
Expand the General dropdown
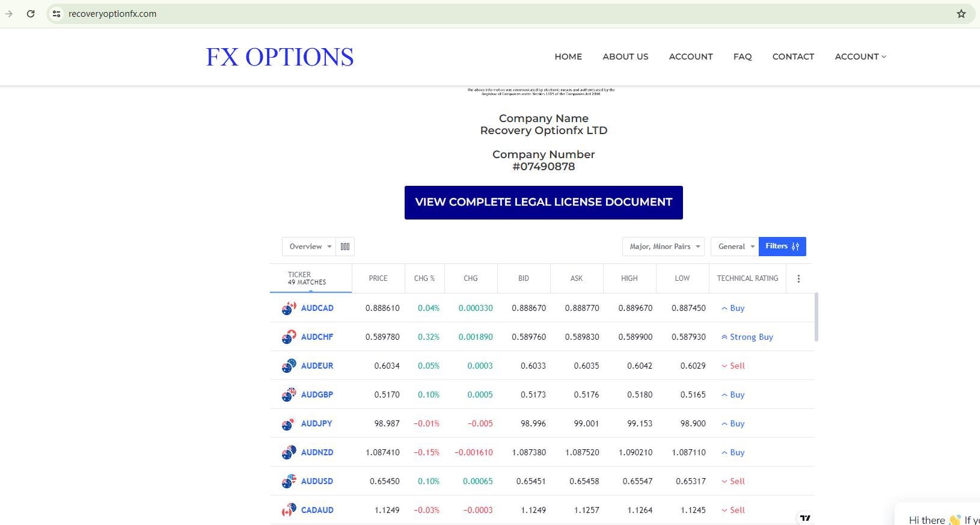click(735, 247)
